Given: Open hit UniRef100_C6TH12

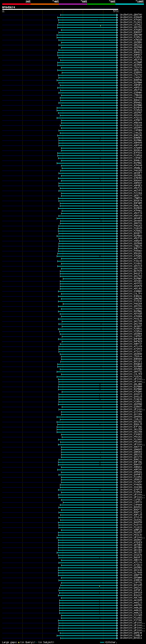Looking at the screenshot, I should coord(131,25).
